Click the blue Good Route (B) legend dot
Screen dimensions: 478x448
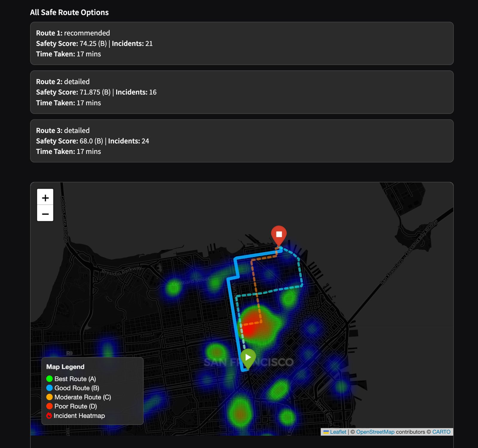50,388
